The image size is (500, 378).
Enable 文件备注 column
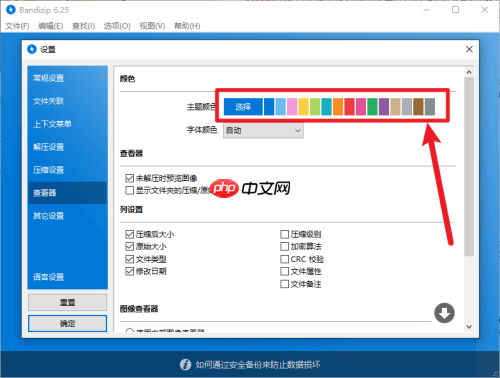click(x=284, y=284)
